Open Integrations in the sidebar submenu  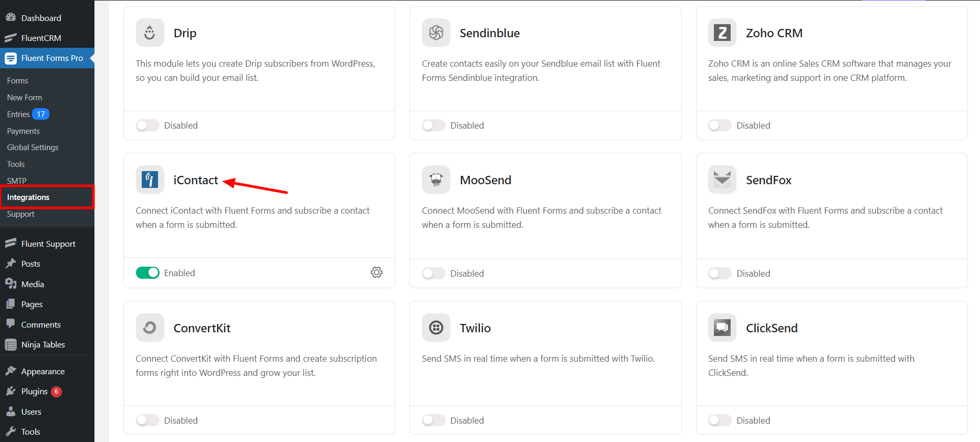click(28, 197)
